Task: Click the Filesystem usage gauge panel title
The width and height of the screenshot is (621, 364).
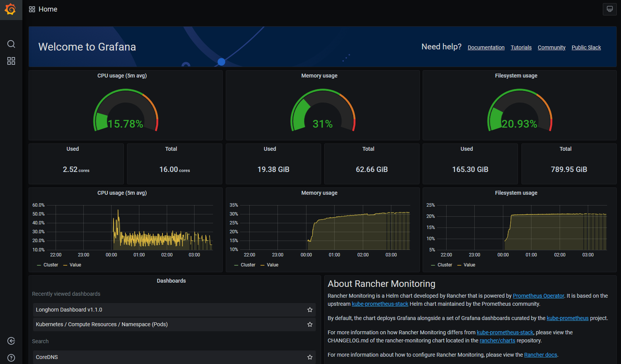Action: (x=516, y=76)
